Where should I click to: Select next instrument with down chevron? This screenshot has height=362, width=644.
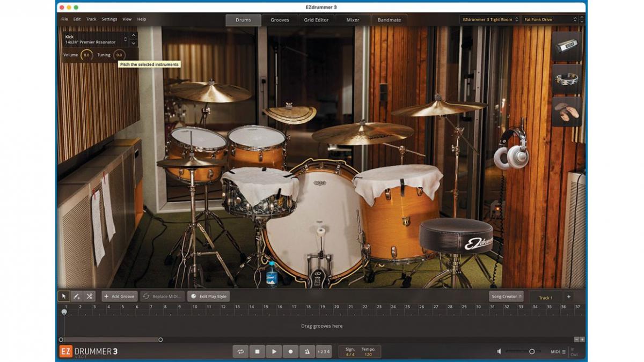tap(134, 43)
